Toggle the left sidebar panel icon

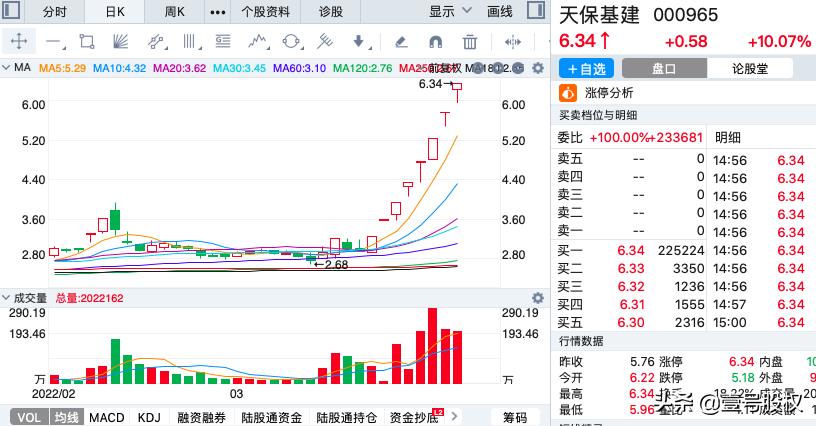tap(11, 10)
